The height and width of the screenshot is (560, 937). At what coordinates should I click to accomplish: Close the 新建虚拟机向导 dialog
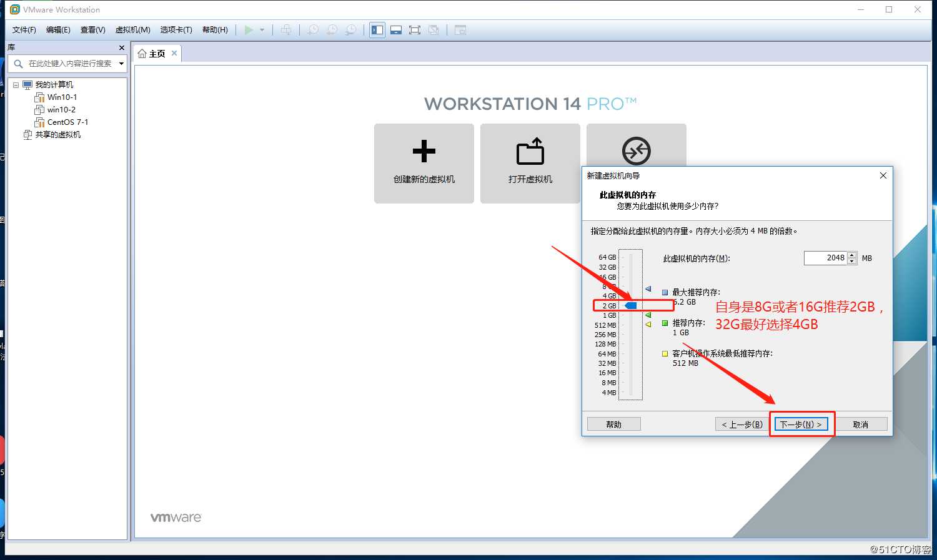(x=883, y=175)
